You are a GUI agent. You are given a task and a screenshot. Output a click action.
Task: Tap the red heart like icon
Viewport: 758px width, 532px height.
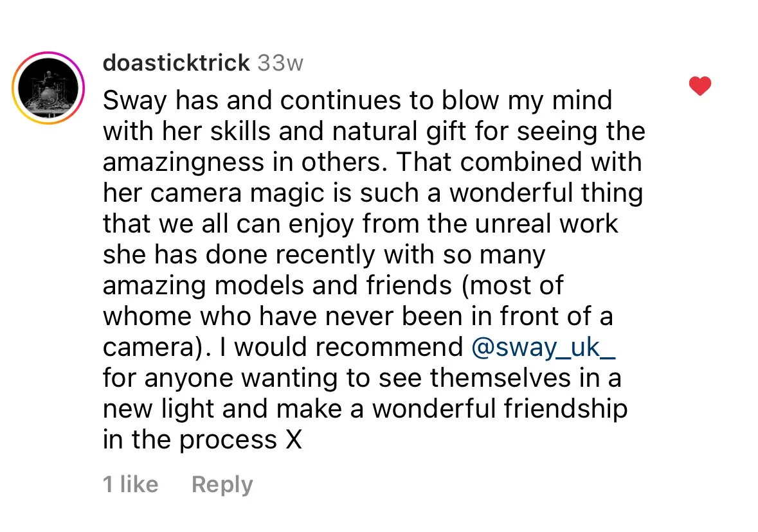point(699,86)
